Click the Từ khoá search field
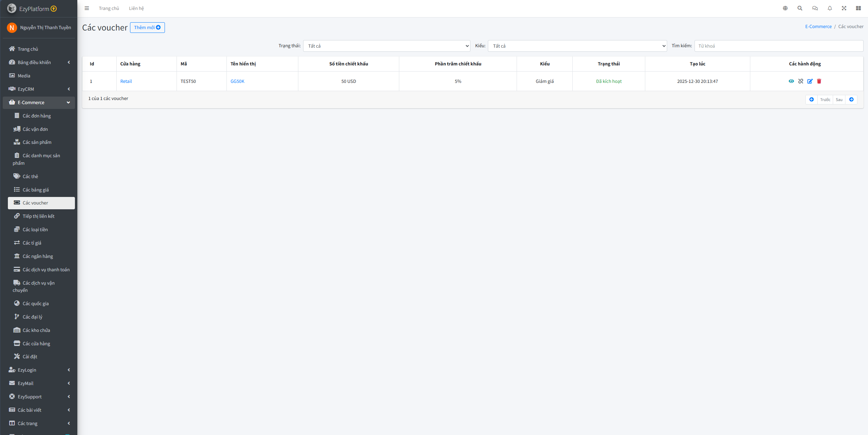868x435 pixels. pos(778,46)
